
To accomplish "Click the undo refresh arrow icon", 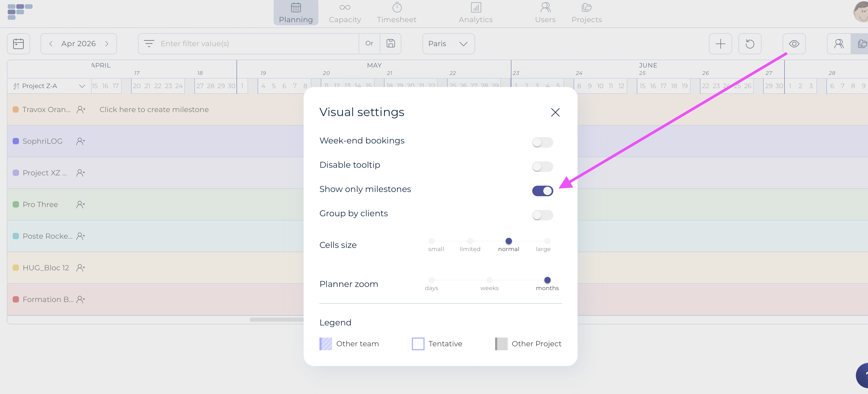I will (x=750, y=44).
